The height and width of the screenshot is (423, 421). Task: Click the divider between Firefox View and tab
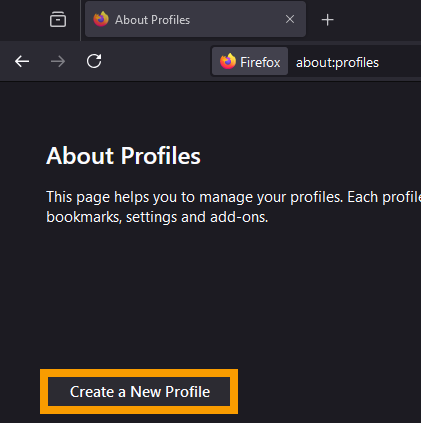81,20
